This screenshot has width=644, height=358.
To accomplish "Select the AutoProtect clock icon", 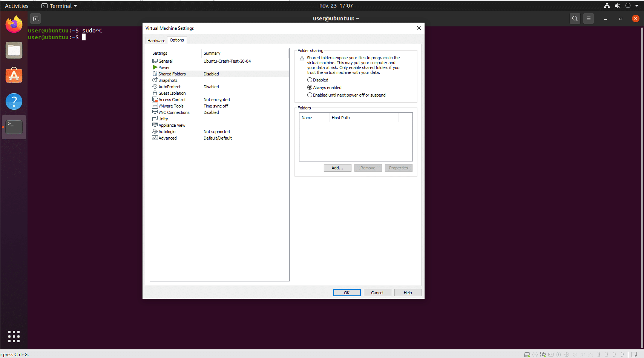I will tap(155, 87).
